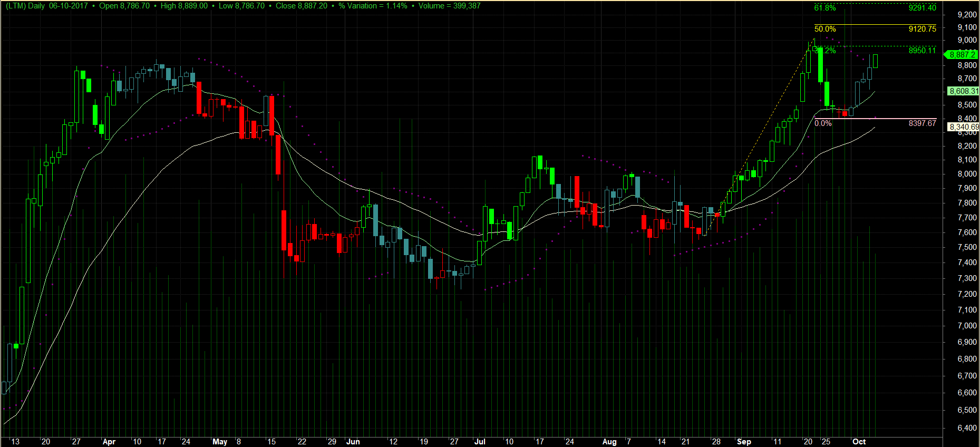
Task: Click the 7,000 price axis label
Action: pos(967,326)
